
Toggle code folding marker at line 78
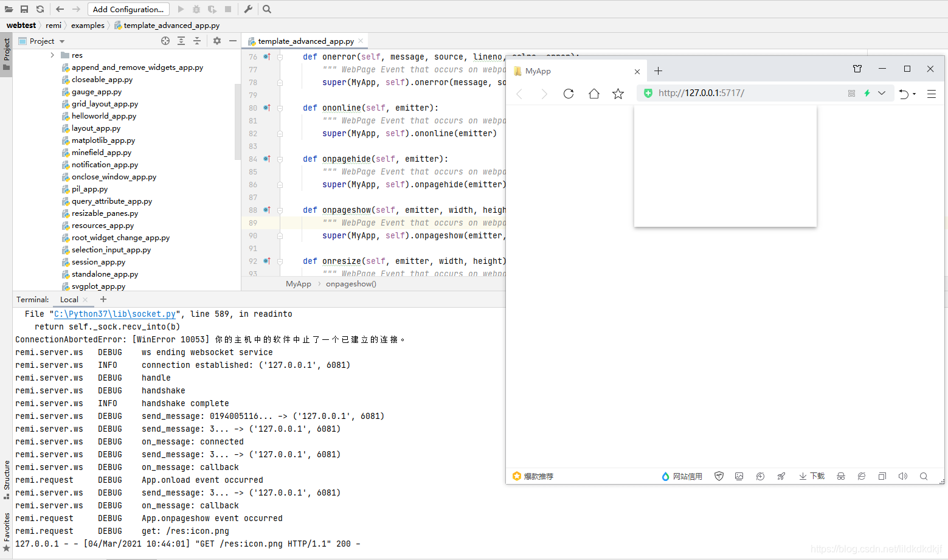280,82
